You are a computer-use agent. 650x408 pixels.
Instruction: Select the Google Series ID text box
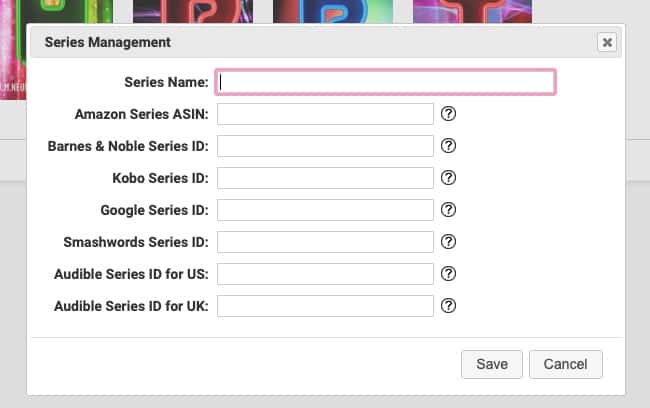(x=325, y=210)
